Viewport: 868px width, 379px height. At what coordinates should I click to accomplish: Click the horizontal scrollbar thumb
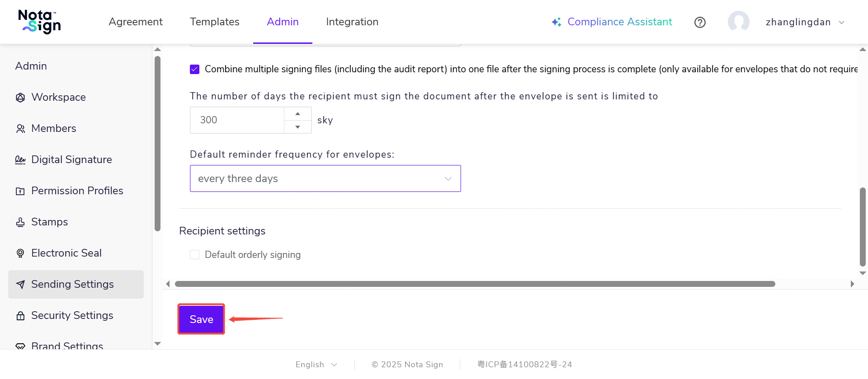click(475, 284)
